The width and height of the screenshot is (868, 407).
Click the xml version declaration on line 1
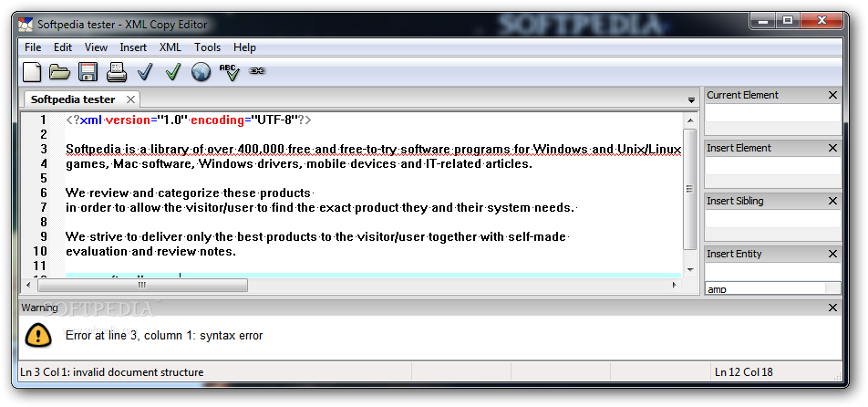[x=188, y=120]
